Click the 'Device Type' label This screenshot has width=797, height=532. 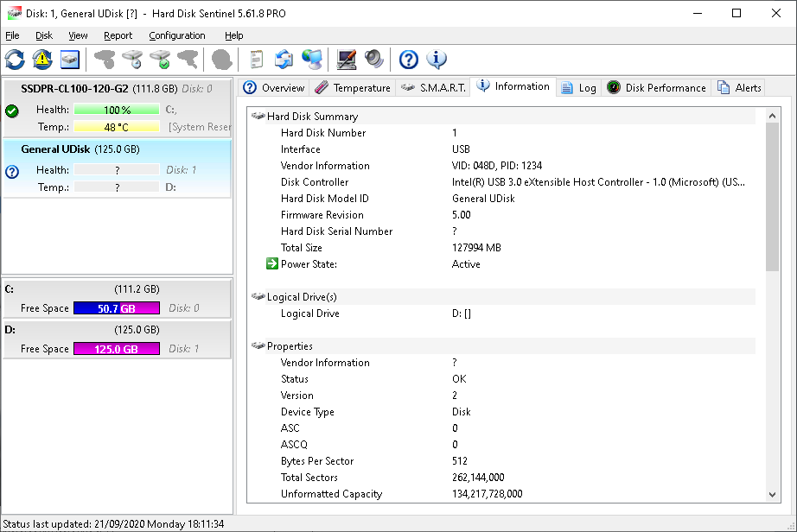click(x=308, y=412)
